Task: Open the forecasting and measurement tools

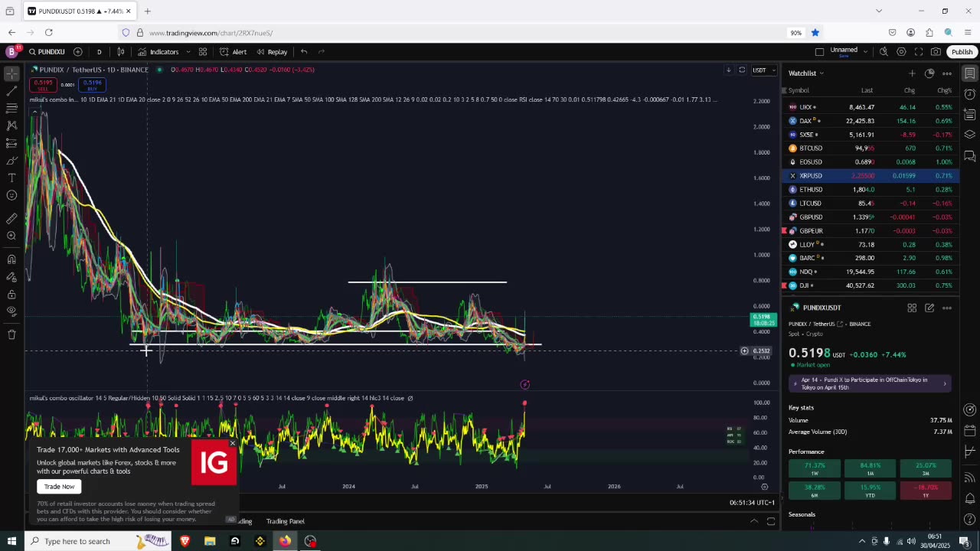Action: [x=11, y=143]
